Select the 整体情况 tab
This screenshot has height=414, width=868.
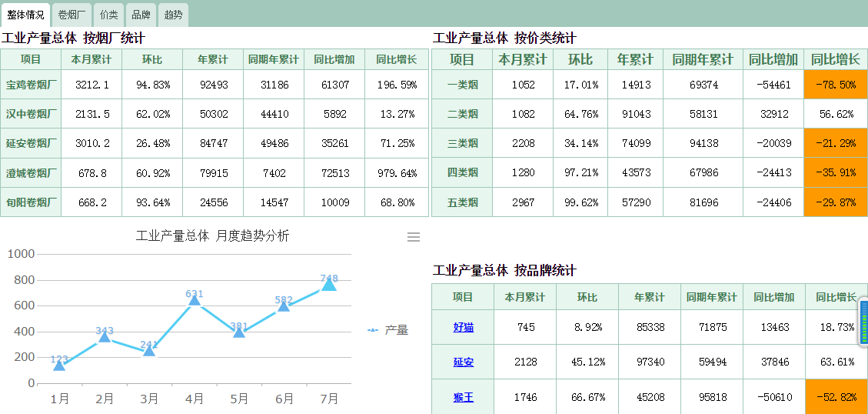click(25, 15)
